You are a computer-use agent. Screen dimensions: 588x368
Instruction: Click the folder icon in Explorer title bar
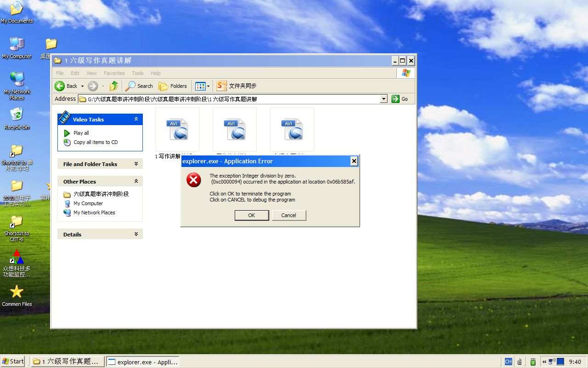[58, 60]
